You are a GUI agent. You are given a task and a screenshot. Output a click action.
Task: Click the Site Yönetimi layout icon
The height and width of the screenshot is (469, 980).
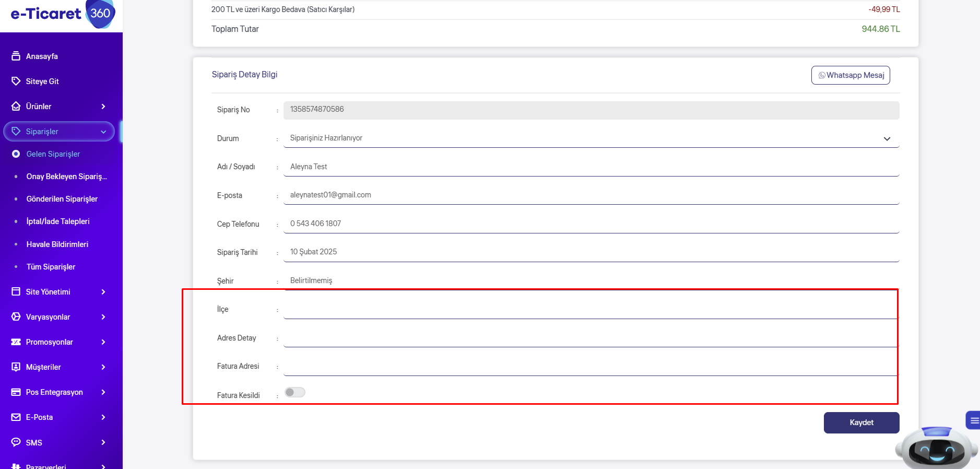click(16, 291)
